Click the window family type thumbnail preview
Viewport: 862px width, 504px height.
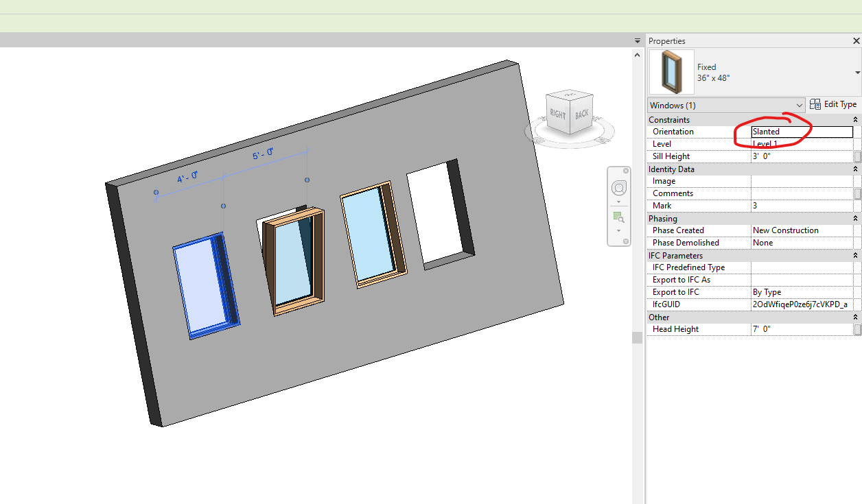pyautogui.click(x=671, y=71)
